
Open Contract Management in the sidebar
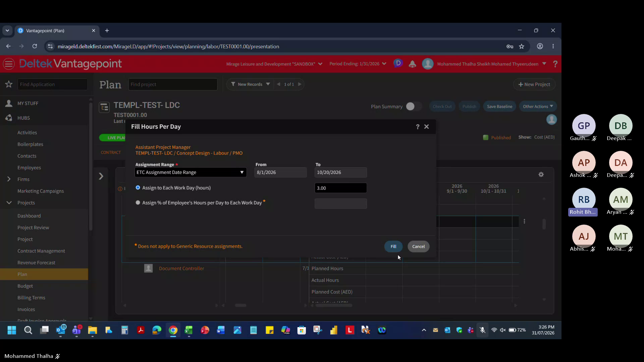tap(41, 251)
